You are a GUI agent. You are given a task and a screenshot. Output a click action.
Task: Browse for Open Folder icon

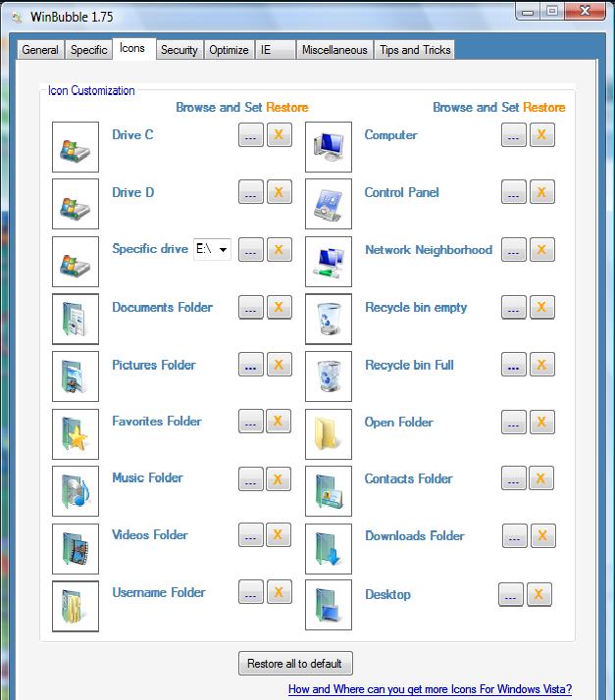point(514,423)
